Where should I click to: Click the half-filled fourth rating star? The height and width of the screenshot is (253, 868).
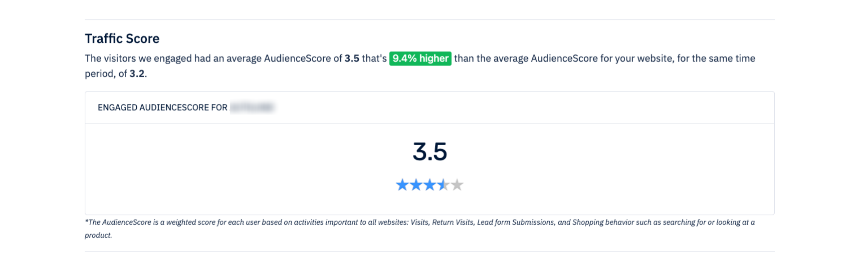[443, 185]
